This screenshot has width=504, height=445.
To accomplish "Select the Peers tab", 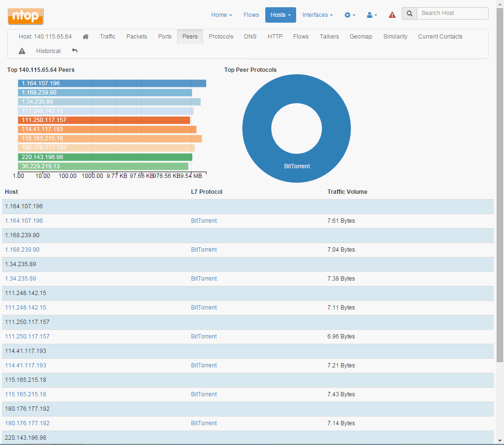I will [x=190, y=37].
